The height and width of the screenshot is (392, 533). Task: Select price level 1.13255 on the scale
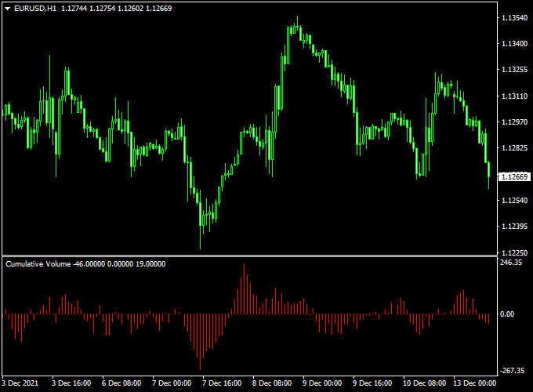tap(515, 70)
